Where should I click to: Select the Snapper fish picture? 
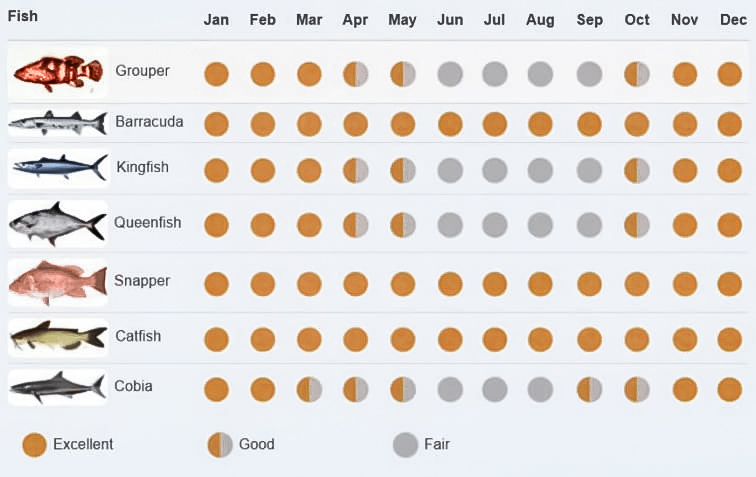pos(58,282)
